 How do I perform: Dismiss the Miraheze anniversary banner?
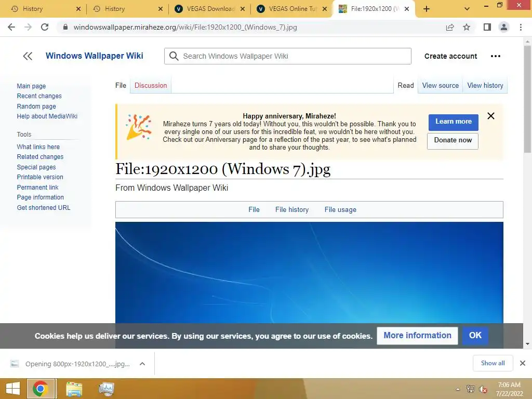(x=490, y=116)
